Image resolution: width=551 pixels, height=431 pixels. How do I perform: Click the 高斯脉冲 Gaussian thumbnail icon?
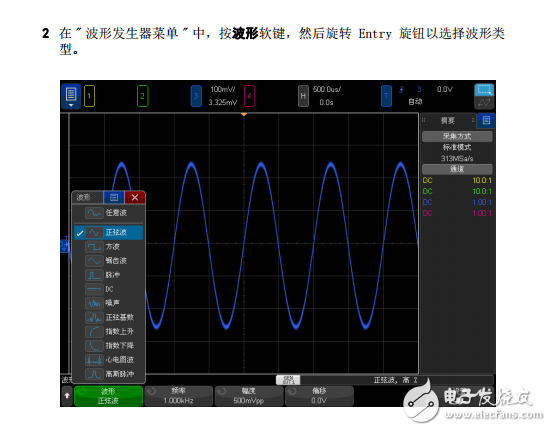point(94,374)
